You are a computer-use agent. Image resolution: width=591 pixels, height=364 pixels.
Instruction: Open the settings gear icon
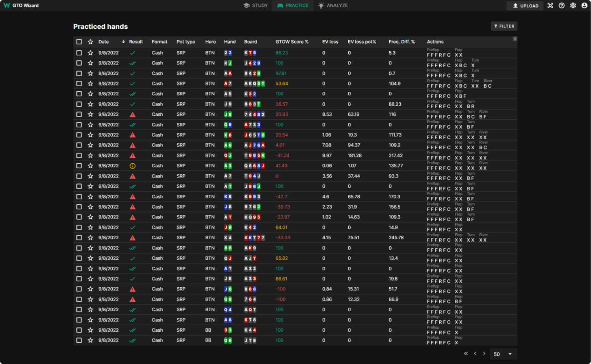click(573, 6)
